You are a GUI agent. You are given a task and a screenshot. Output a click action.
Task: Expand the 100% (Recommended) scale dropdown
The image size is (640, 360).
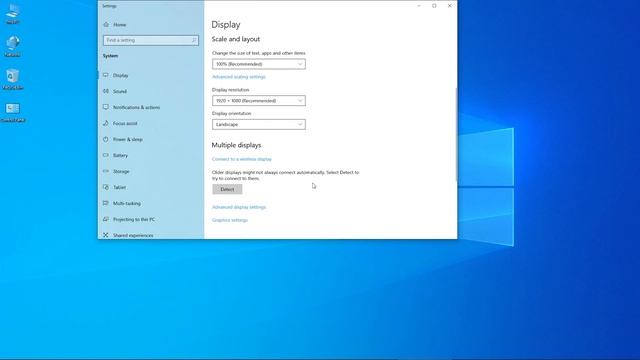click(259, 64)
